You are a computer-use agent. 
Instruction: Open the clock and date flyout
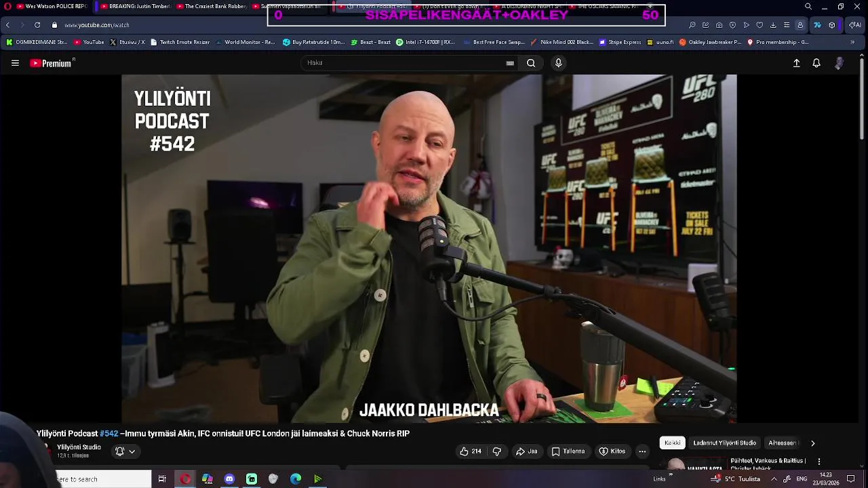(x=825, y=479)
